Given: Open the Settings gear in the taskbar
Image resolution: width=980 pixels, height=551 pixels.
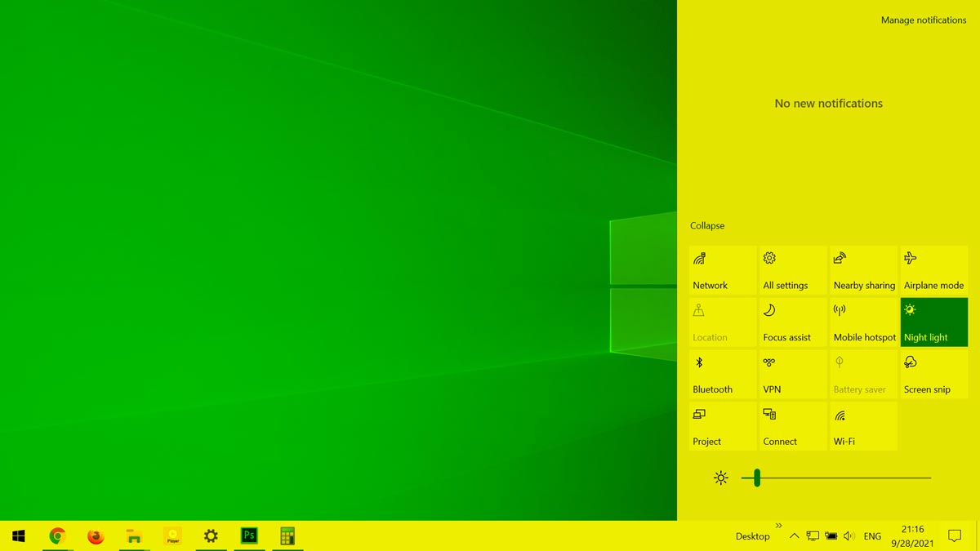Looking at the screenshot, I should (x=211, y=536).
